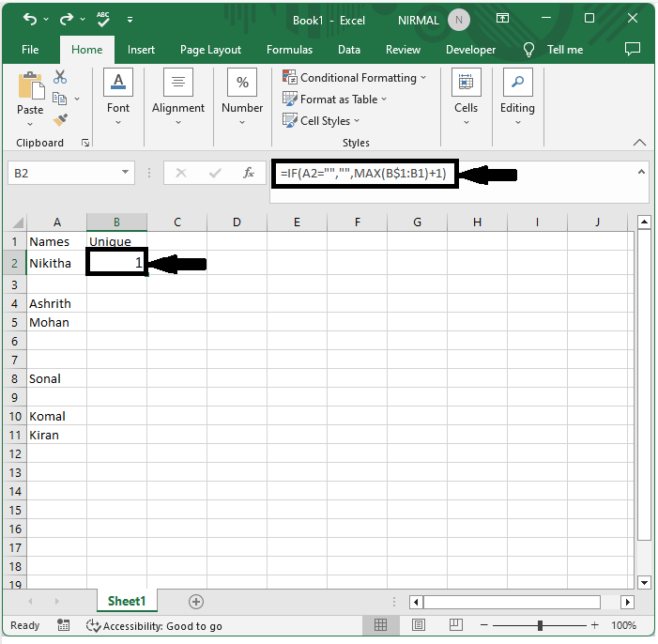Click the NIRMAL account avatar

(459, 20)
